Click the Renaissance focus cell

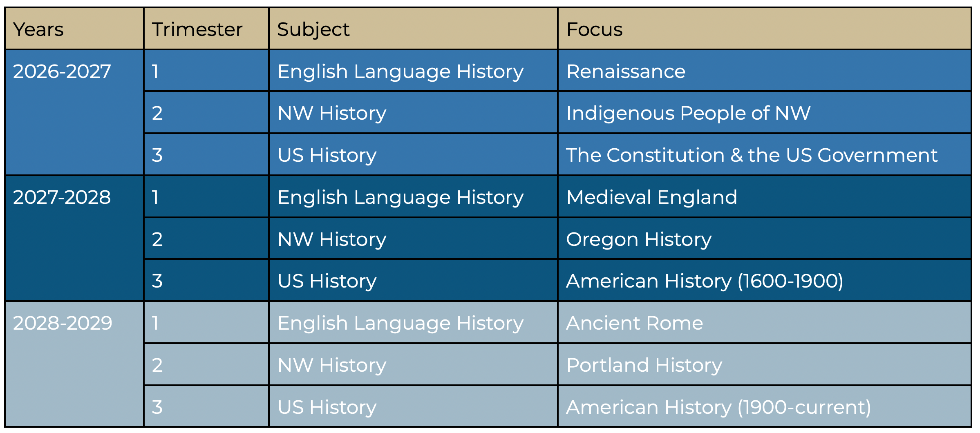tap(765, 71)
